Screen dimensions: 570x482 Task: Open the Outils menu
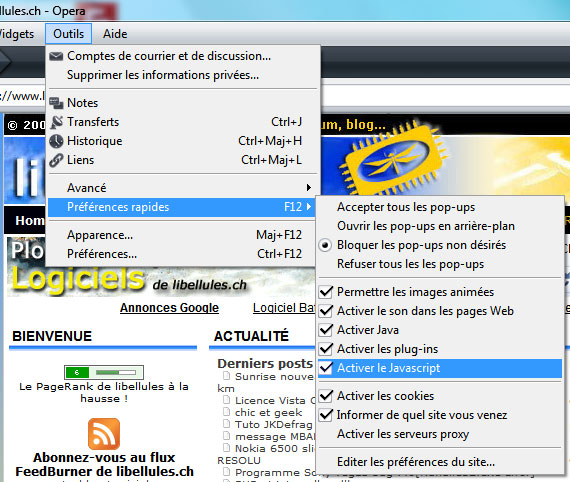click(x=68, y=34)
